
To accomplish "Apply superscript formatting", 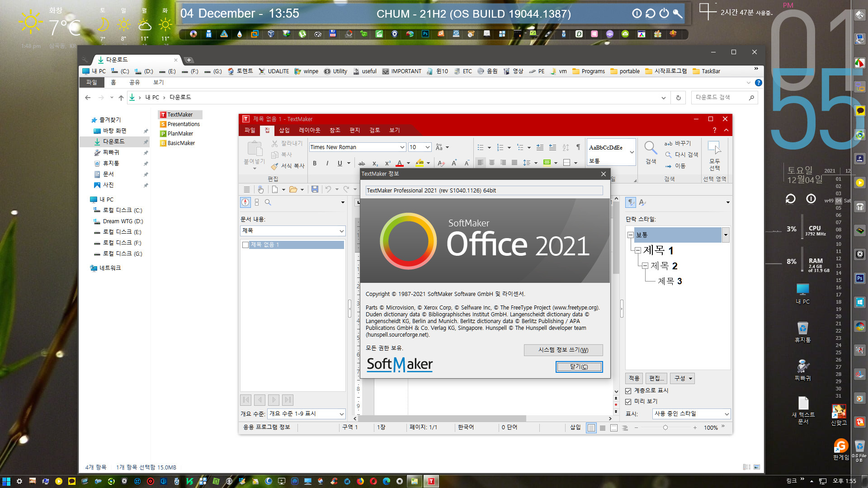I will pos(387,163).
